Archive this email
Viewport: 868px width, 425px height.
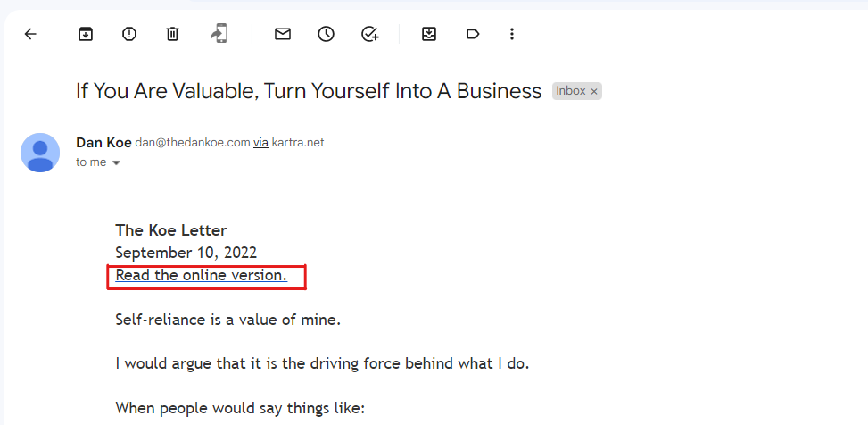pos(85,34)
